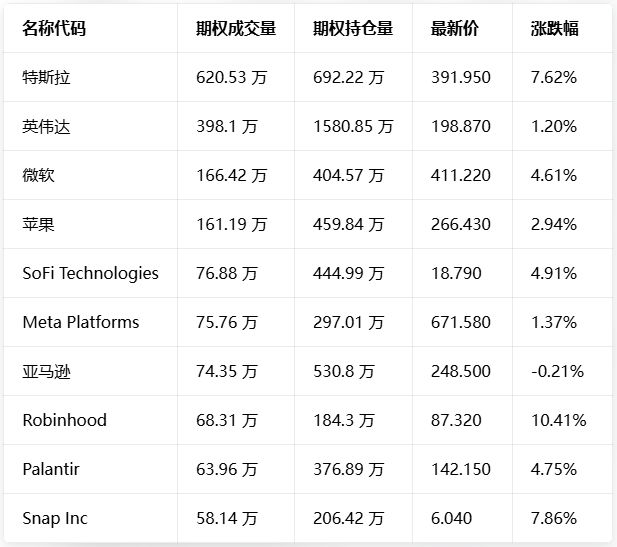Sort by 期权成交量 column header
617x547 pixels.
[236, 29]
